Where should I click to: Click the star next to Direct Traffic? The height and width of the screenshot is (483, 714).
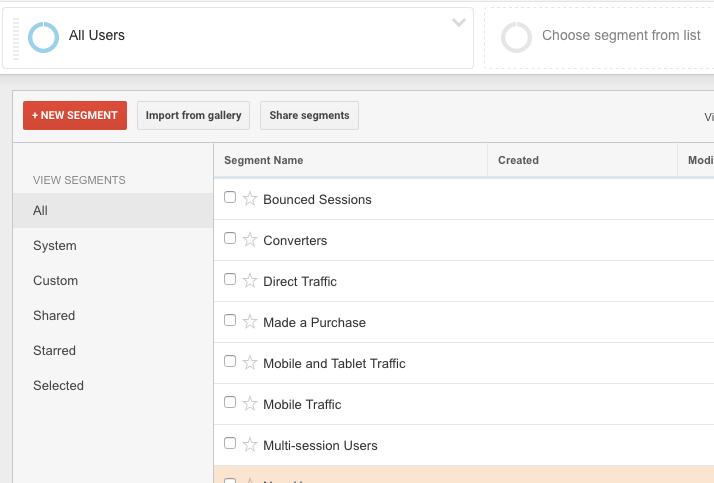click(x=250, y=281)
